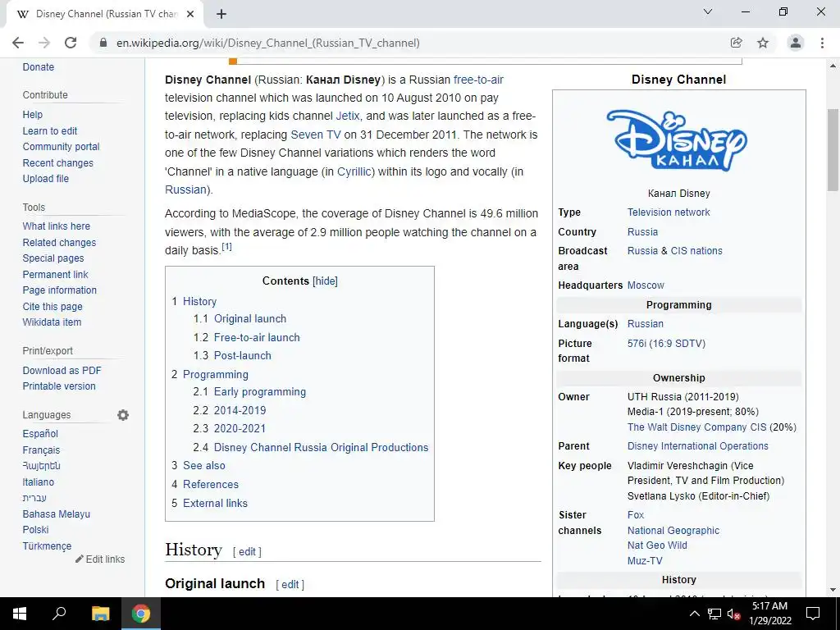Open Television network in infobox

pyautogui.click(x=668, y=212)
